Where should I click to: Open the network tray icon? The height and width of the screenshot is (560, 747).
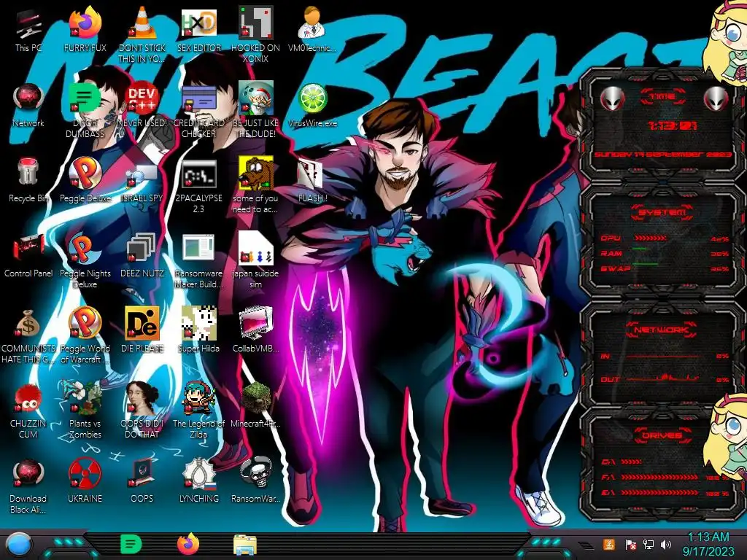(x=649, y=544)
